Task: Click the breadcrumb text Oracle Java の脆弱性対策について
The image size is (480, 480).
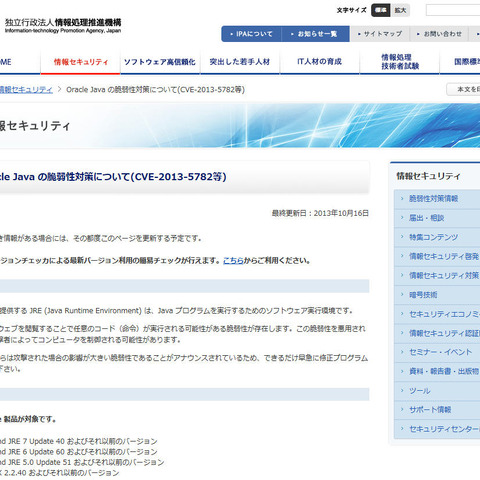Action: pyautogui.click(x=156, y=90)
